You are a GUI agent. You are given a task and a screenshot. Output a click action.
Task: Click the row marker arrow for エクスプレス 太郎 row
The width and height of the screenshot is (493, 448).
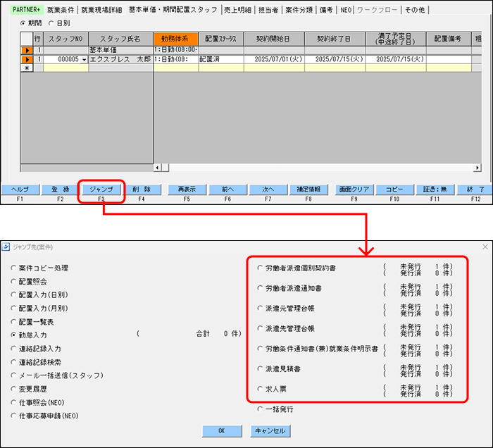pyautogui.click(x=27, y=59)
